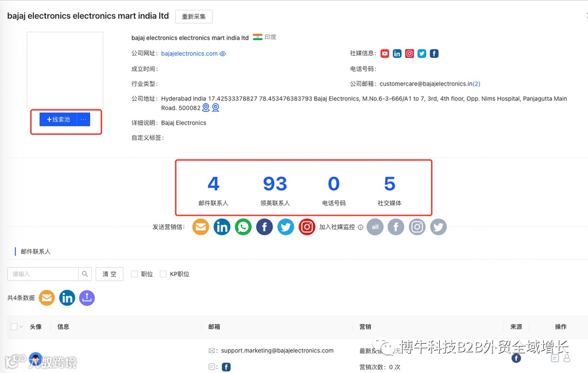Click the magnifier search button
Viewport: 588px width, 373px height.
coord(85,274)
